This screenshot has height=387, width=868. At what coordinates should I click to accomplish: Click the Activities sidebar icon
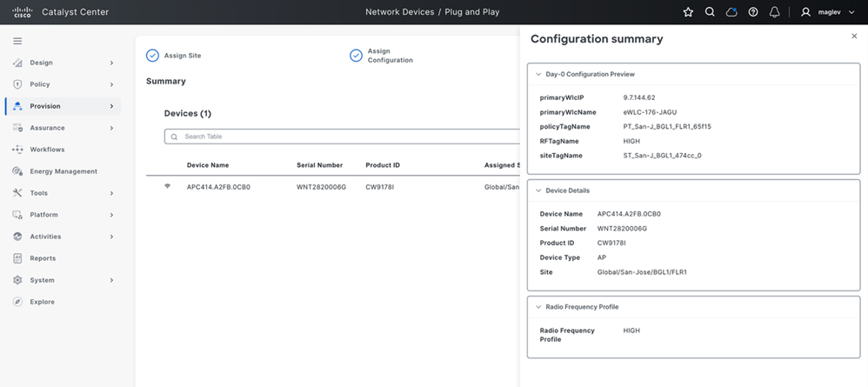(x=17, y=237)
